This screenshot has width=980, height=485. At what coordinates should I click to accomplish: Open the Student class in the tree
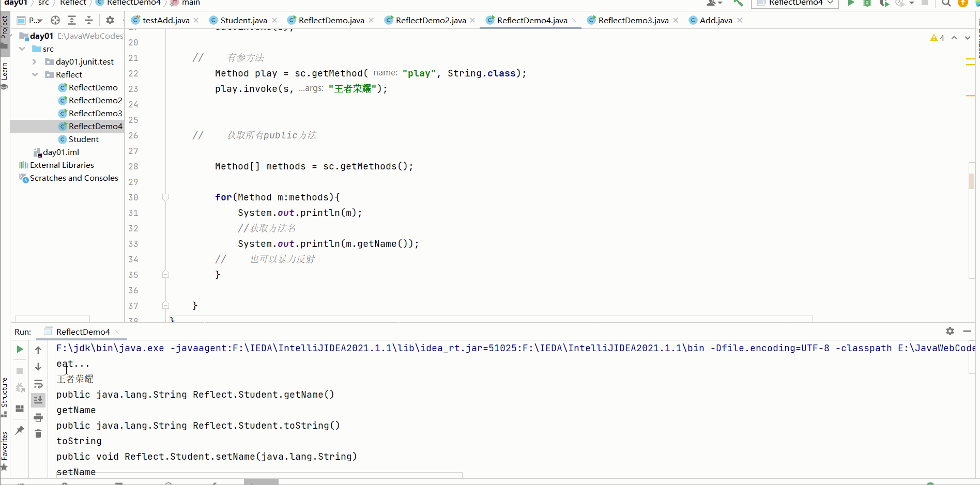(x=79, y=139)
